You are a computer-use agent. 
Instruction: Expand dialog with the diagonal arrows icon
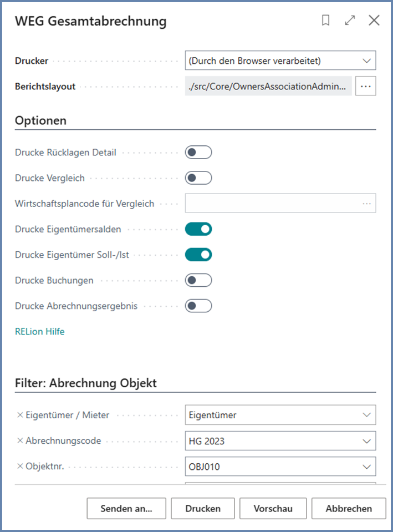350,21
